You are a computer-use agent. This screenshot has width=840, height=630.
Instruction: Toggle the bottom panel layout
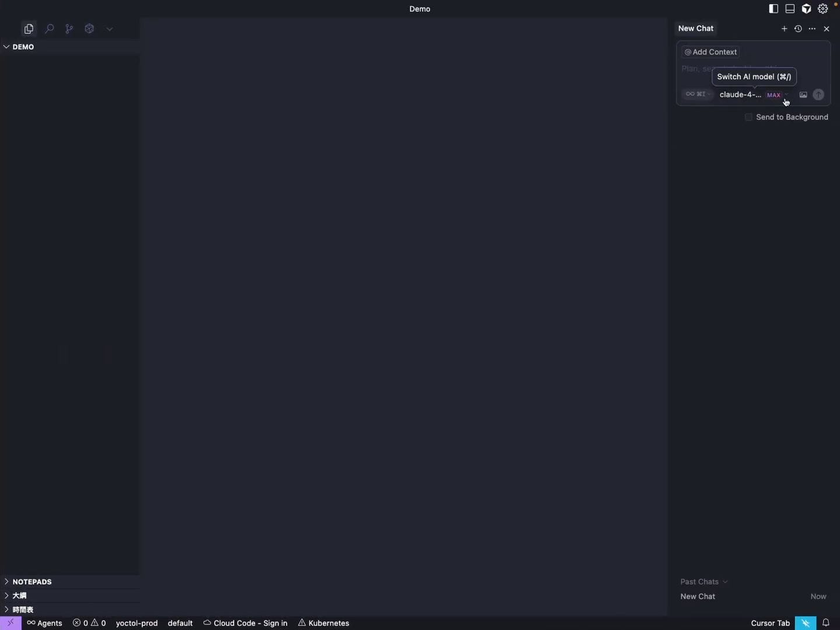pos(790,9)
